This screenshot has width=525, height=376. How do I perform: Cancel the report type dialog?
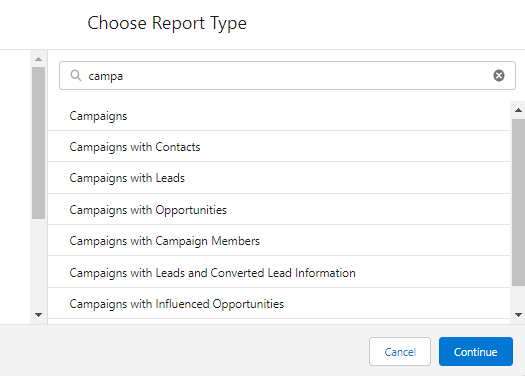click(x=400, y=352)
